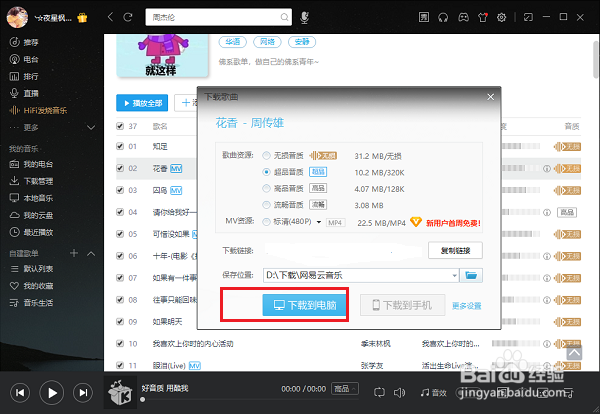Click the 网络 tag

(267, 42)
